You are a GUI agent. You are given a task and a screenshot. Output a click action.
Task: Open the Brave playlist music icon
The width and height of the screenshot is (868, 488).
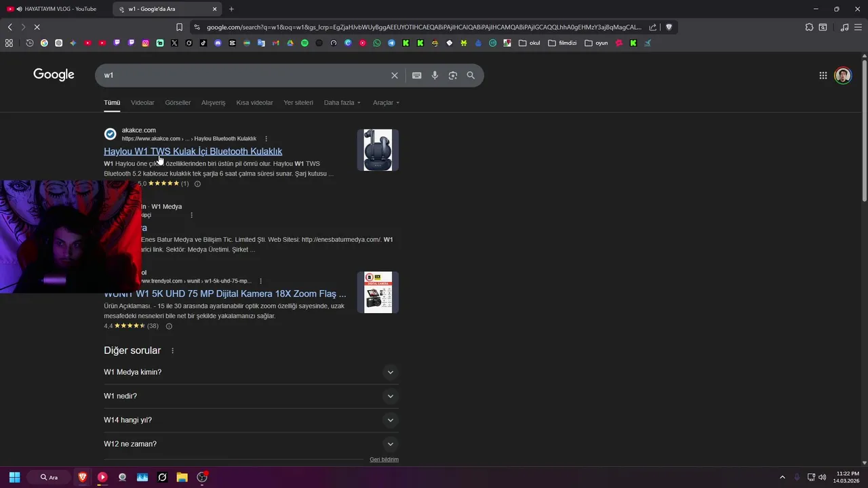[844, 27]
